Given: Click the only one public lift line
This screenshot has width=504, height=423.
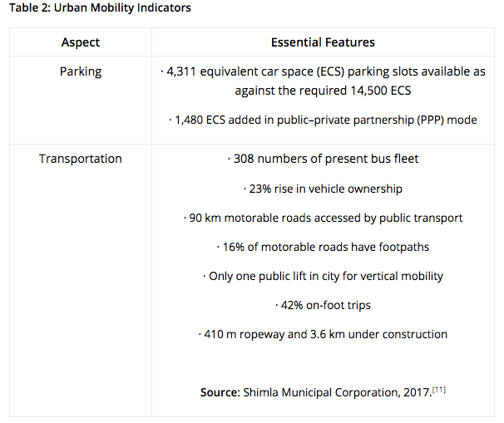Looking at the screenshot, I should click(x=323, y=276).
